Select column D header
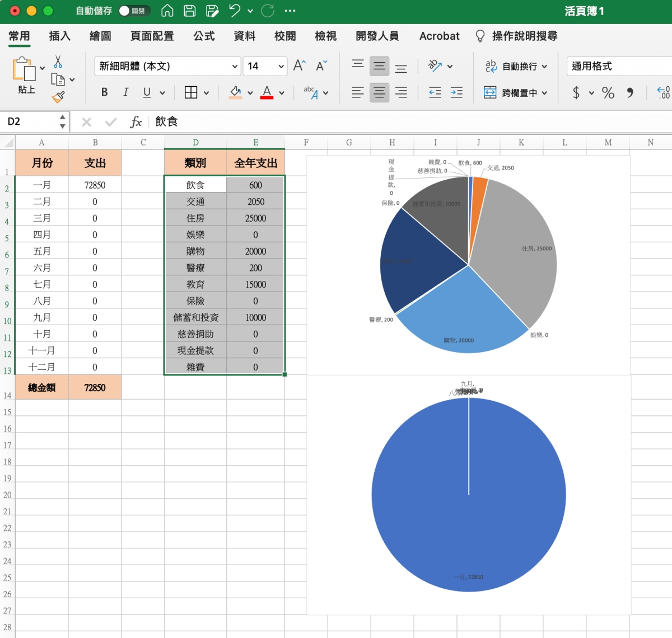 pos(195,142)
